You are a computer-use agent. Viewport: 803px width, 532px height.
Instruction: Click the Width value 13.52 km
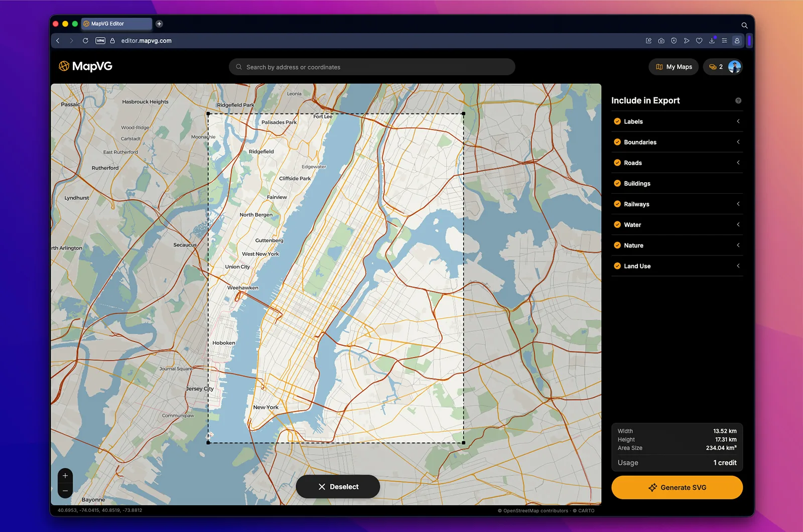click(725, 431)
